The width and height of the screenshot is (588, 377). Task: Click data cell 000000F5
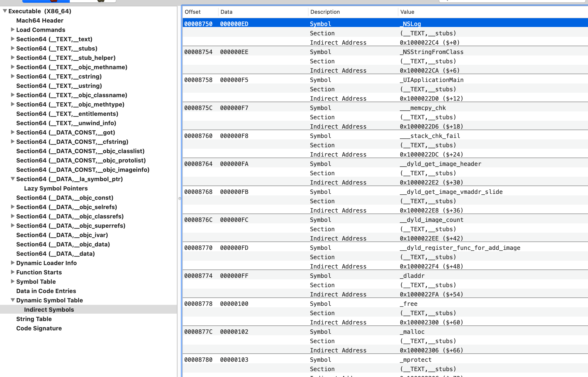pyautogui.click(x=234, y=80)
